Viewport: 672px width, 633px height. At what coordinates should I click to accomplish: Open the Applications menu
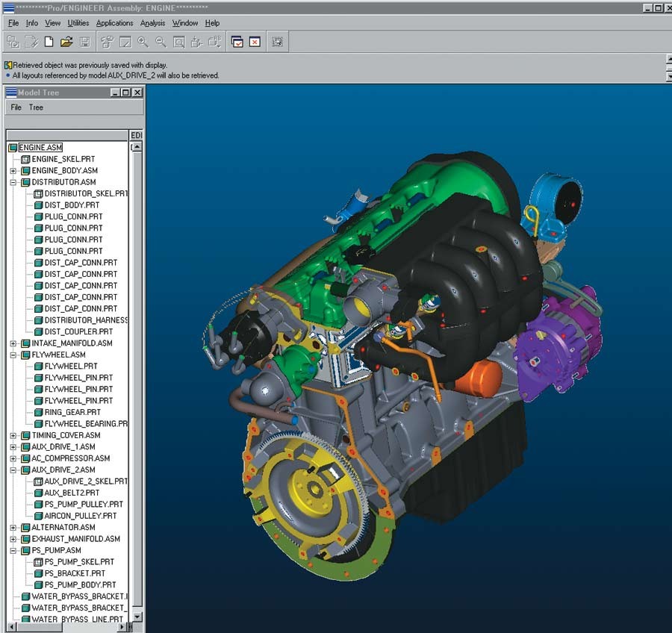click(x=114, y=23)
